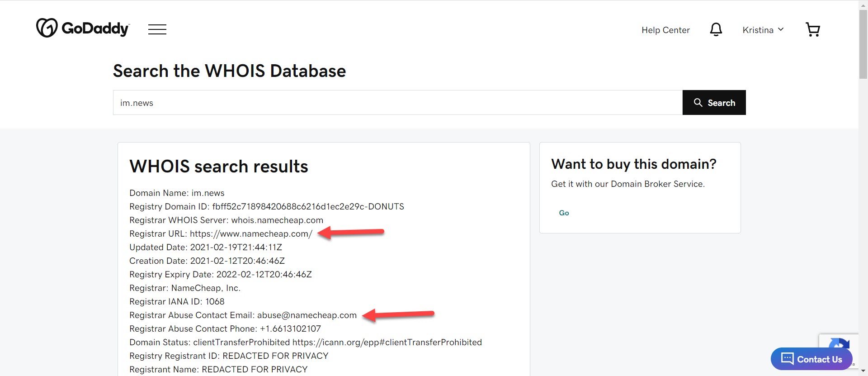
Task: Click the Registrar Abuse Contact Phone line
Action: pyautogui.click(x=225, y=328)
